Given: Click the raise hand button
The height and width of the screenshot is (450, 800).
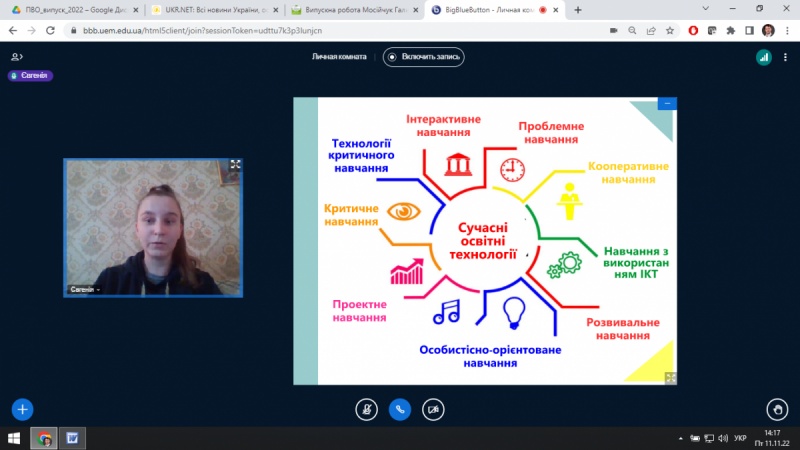Looking at the screenshot, I should pyautogui.click(x=777, y=408).
